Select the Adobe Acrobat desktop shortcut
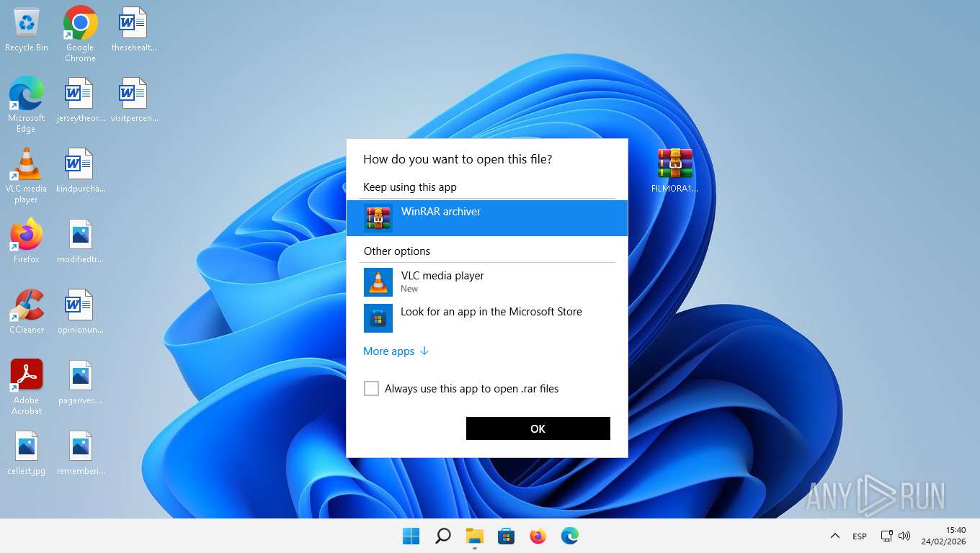 click(x=27, y=387)
